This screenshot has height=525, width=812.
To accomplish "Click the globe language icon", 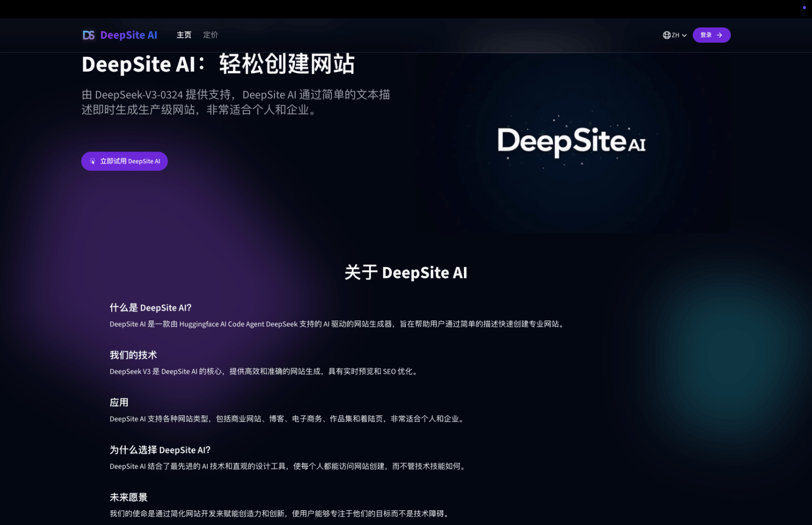I will pos(667,35).
